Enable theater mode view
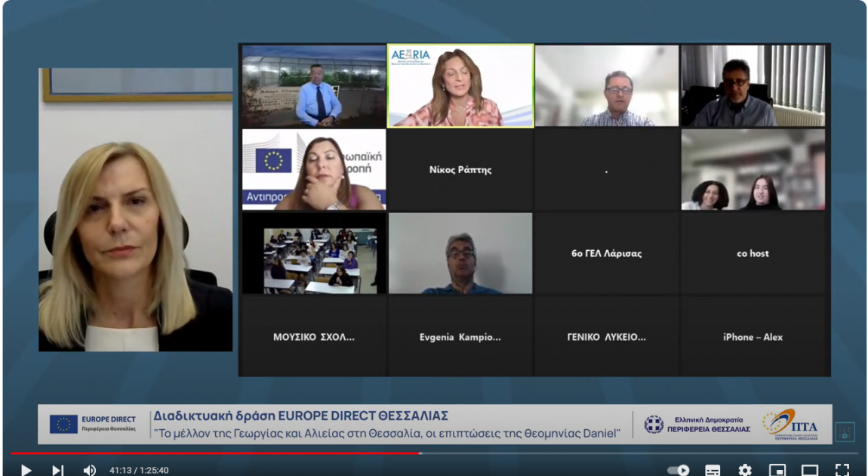 [x=809, y=470]
